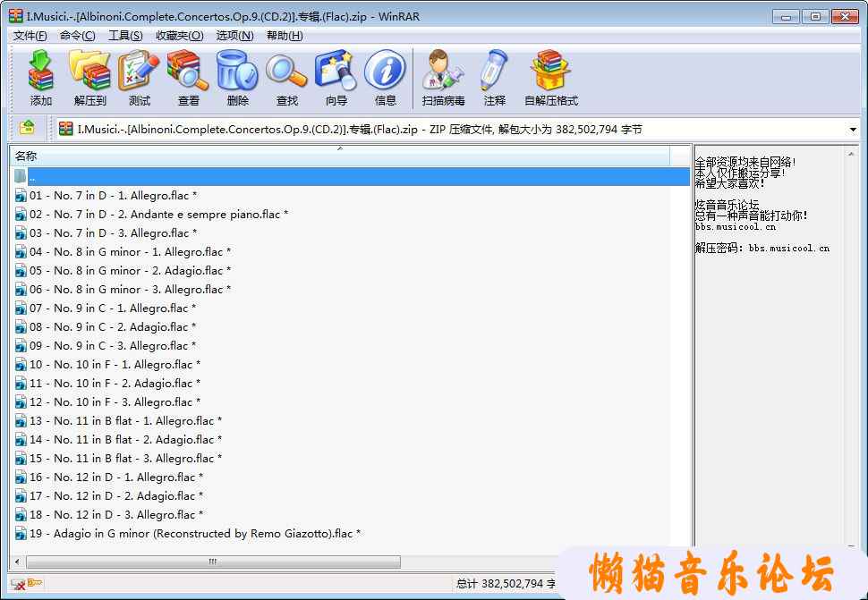Image resolution: width=868 pixels, height=600 pixels.
Task: Select 12 - No. 10 in F - 3. Allegro.flac
Action: click(107, 402)
